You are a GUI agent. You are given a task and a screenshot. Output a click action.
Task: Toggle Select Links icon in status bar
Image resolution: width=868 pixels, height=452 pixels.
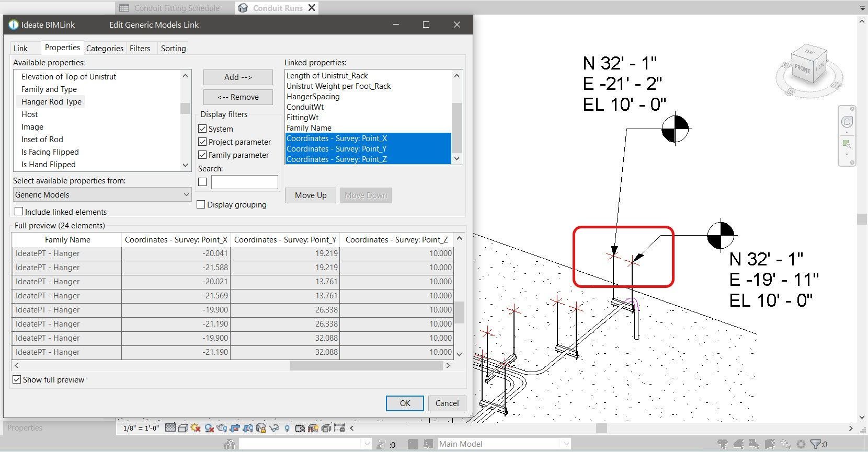point(723,444)
